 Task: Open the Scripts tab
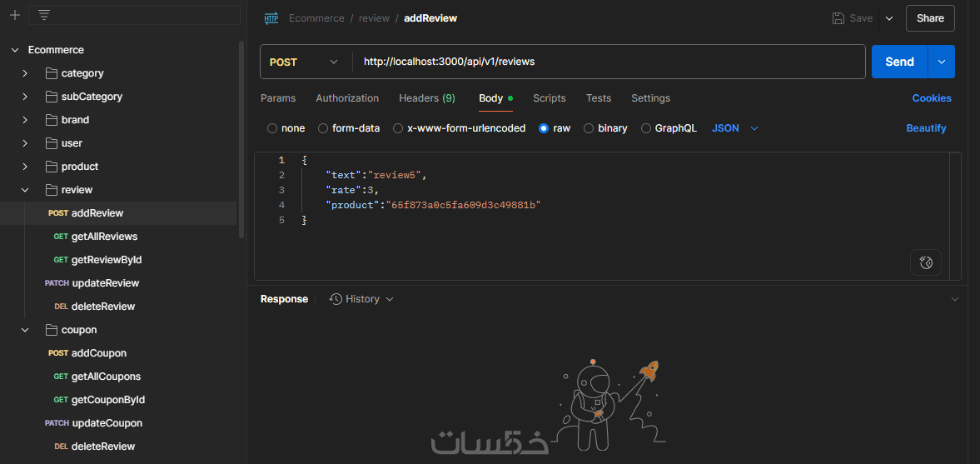(x=550, y=98)
